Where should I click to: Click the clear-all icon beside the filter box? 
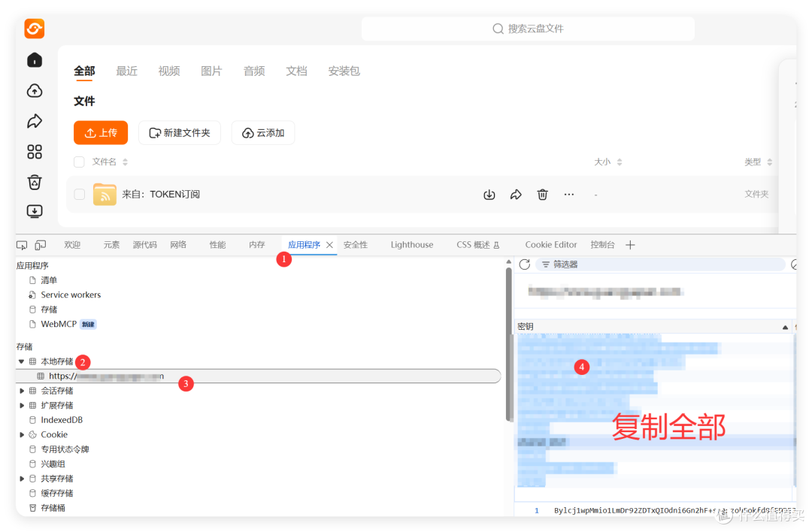pyautogui.click(x=795, y=264)
